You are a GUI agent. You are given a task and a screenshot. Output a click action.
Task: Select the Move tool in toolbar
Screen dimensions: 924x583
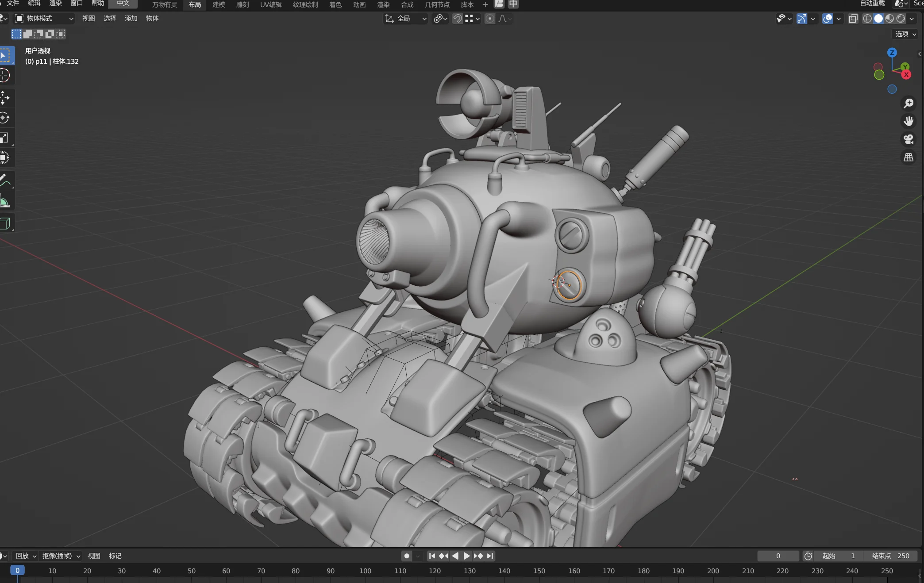point(4,98)
